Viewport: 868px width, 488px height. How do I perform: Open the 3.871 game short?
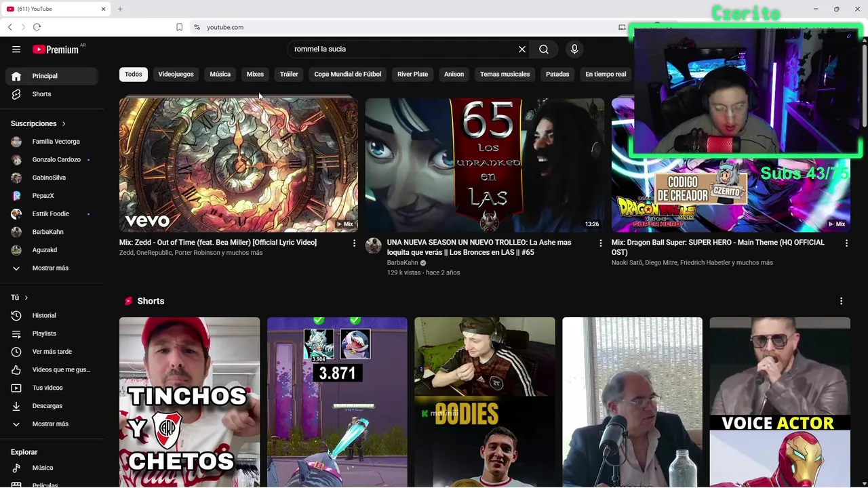337,403
